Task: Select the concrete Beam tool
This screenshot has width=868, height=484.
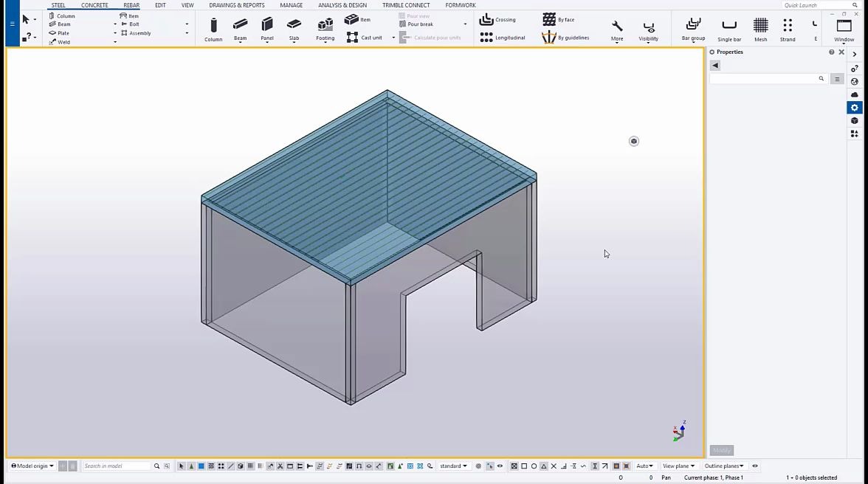Action: [x=241, y=30]
